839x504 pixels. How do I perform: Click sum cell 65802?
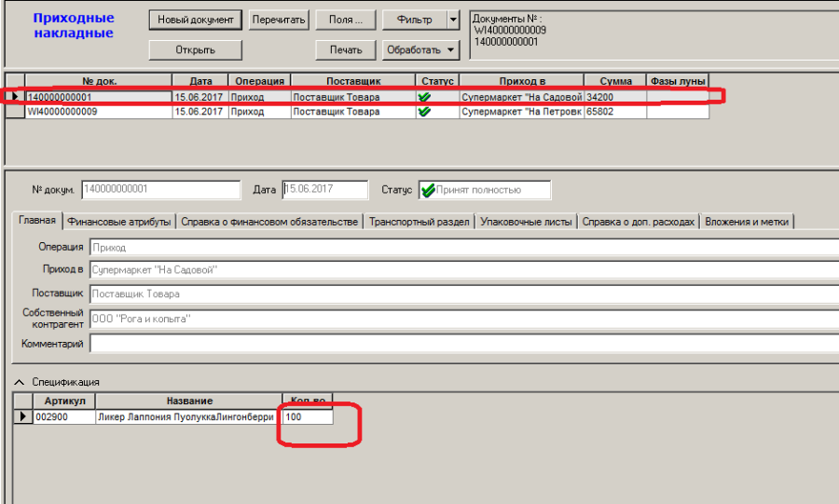pyautogui.click(x=615, y=112)
